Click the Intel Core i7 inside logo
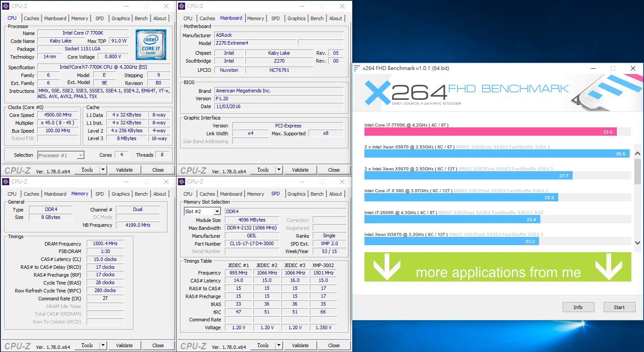Image resolution: width=644 pixels, height=352 pixels. 151,45
